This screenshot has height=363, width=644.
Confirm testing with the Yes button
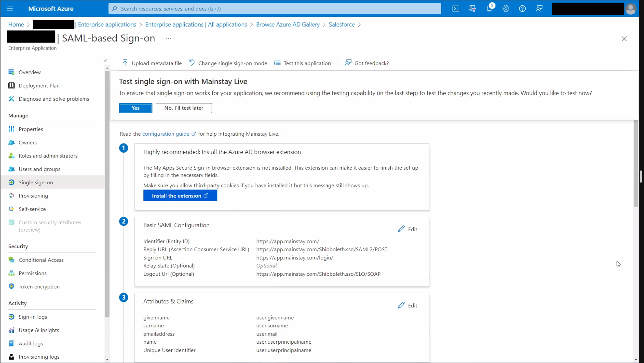point(136,108)
